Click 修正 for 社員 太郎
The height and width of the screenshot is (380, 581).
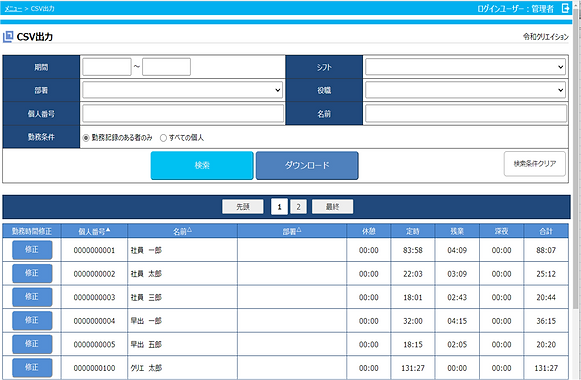(x=32, y=273)
